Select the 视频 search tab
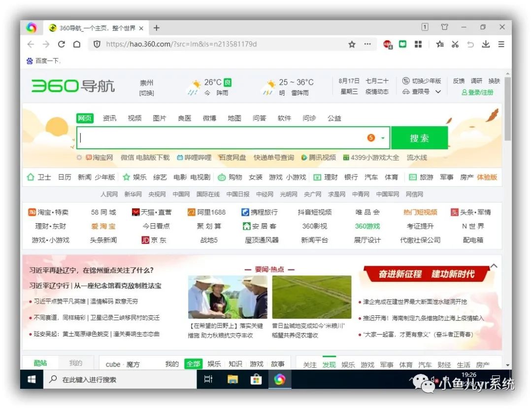The image size is (532, 409). [134, 118]
